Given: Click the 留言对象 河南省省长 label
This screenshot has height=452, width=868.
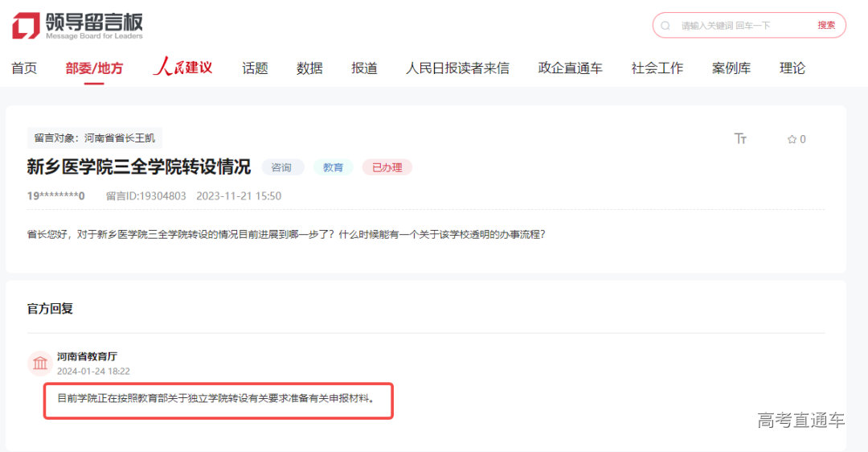Looking at the screenshot, I should (95, 138).
